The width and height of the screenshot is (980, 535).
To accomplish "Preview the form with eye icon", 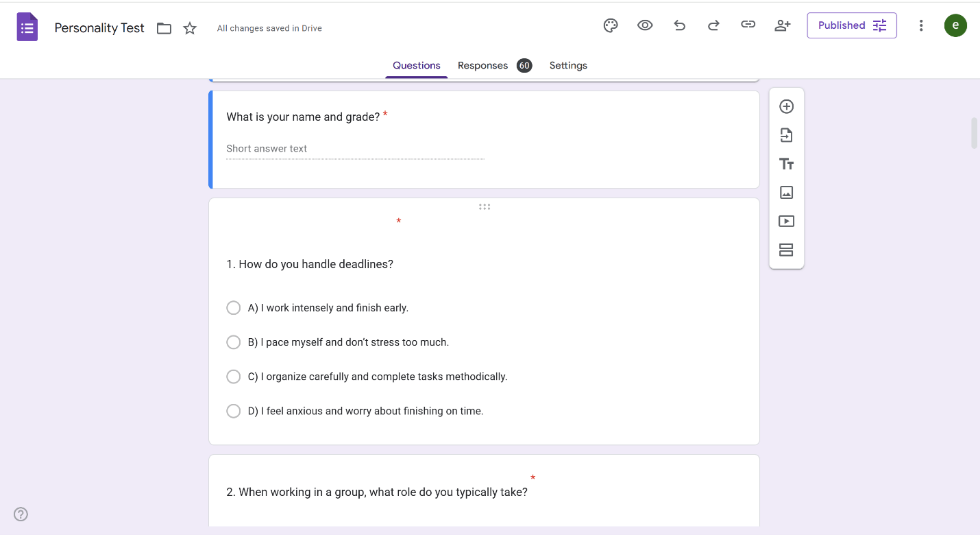I will pyautogui.click(x=645, y=25).
